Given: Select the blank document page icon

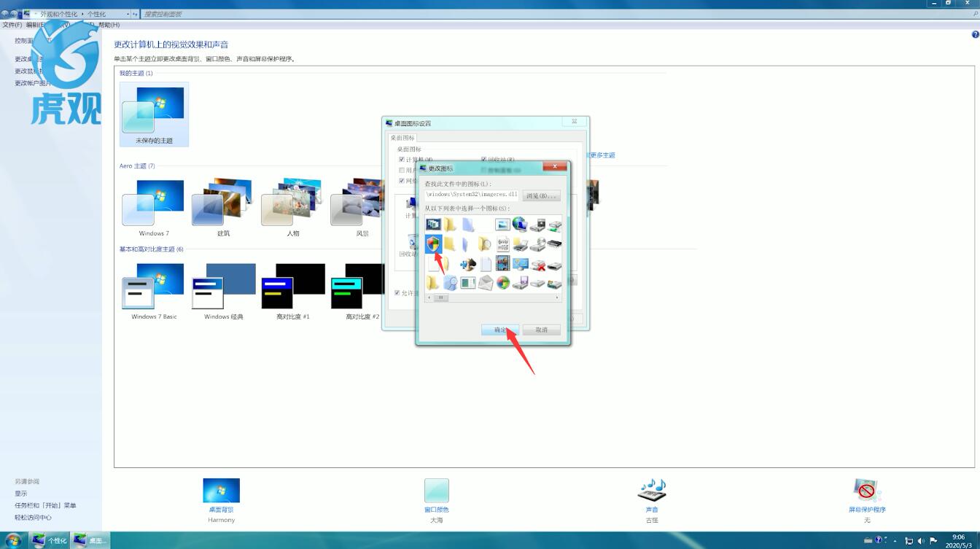Looking at the screenshot, I should (x=486, y=264).
